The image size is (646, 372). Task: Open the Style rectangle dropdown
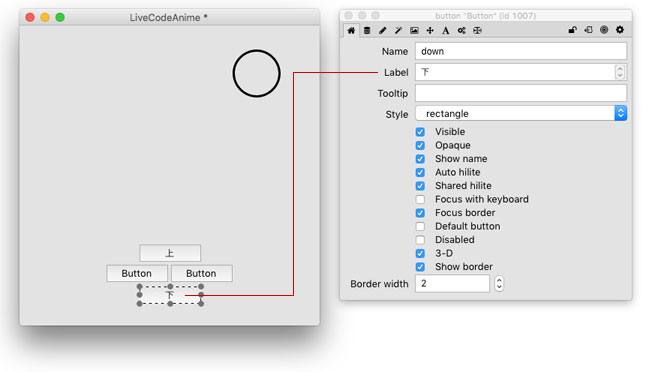click(521, 113)
